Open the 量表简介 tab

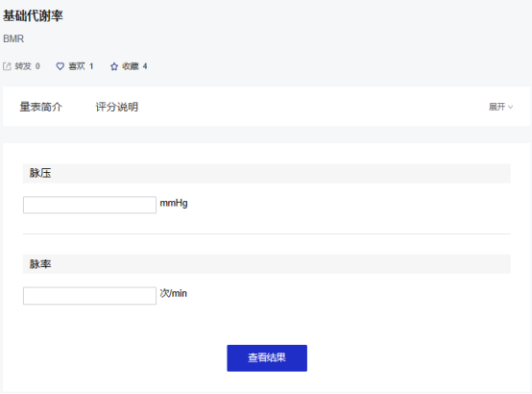pyautogui.click(x=40, y=107)
